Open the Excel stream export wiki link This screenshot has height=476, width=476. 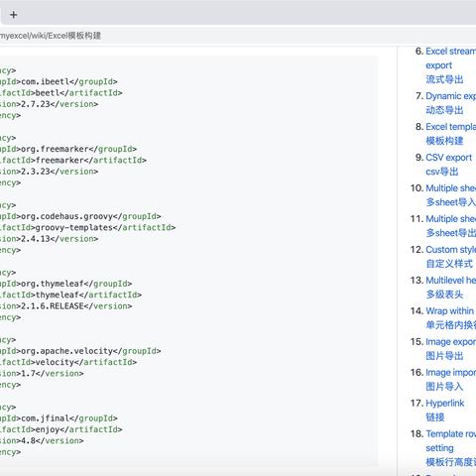coord(451,59)
